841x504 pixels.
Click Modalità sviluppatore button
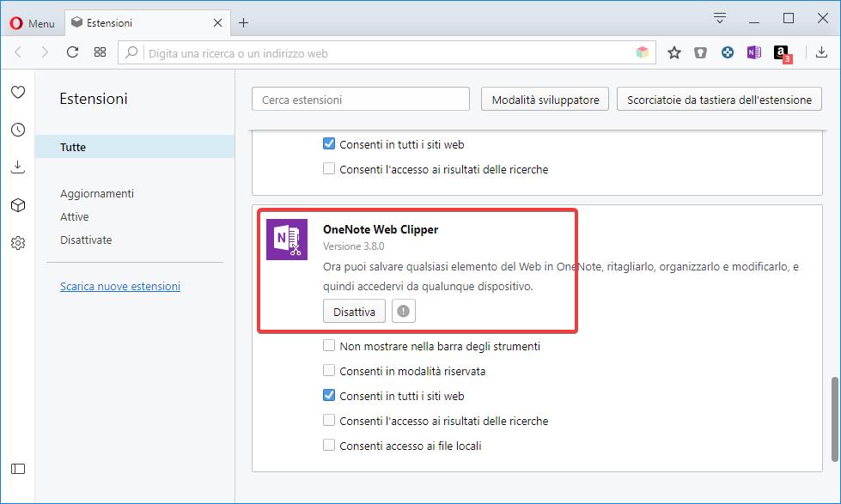point(545,100)
